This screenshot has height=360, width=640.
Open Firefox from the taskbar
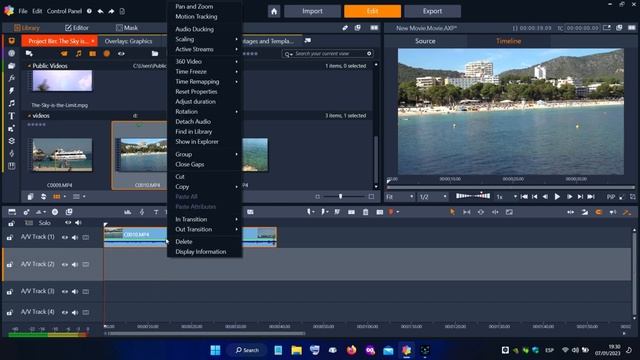point(351,350)
